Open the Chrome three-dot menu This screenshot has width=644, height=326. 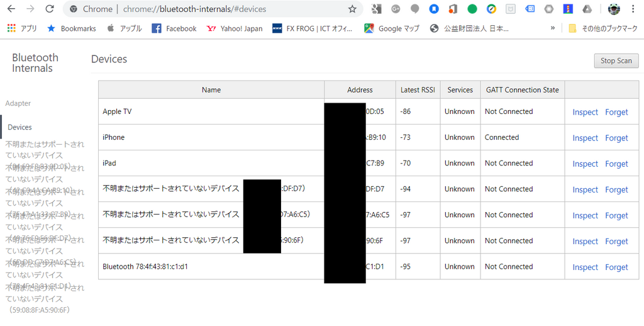[635, 9]
